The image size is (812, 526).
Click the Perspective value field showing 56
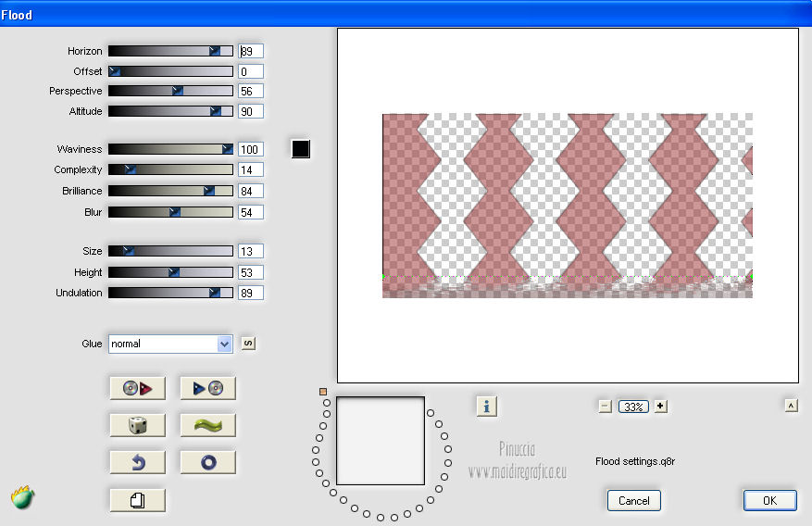251,91
